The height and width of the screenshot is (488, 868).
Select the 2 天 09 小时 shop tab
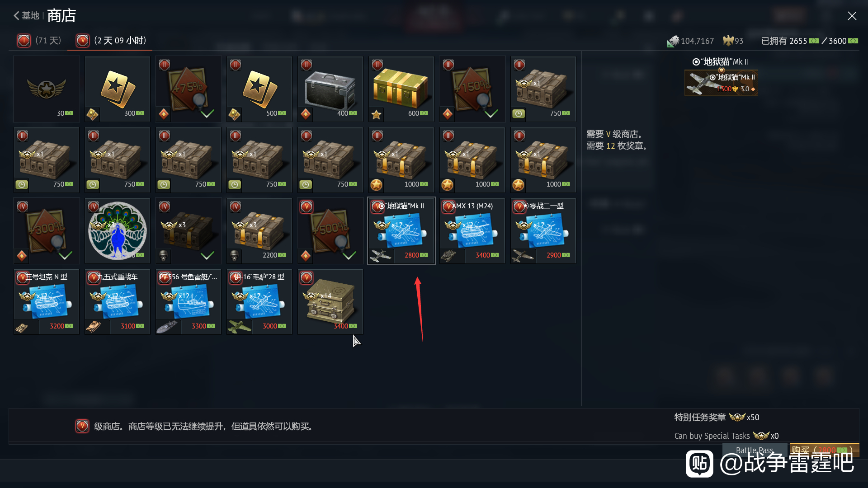pyautogui.click(x=110, y=41)
